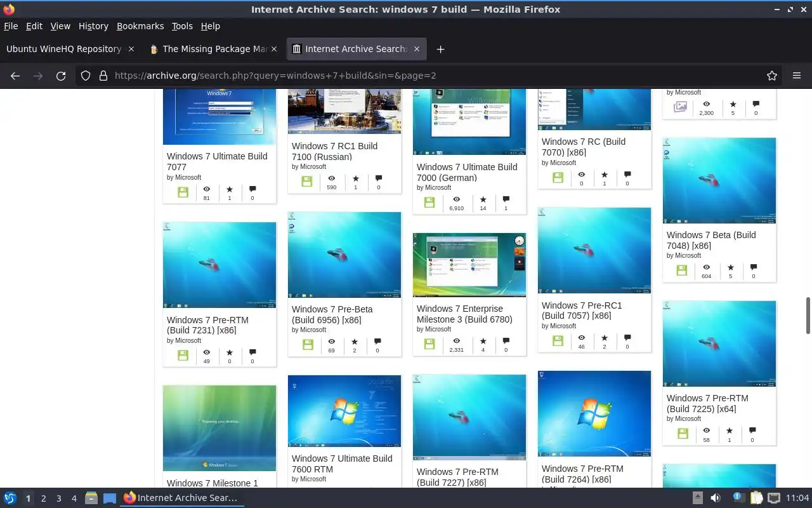812x508 pixels.
Task: Click software icon for Windows 7 Enterprise Milestone 3
Action: [429, 344]
